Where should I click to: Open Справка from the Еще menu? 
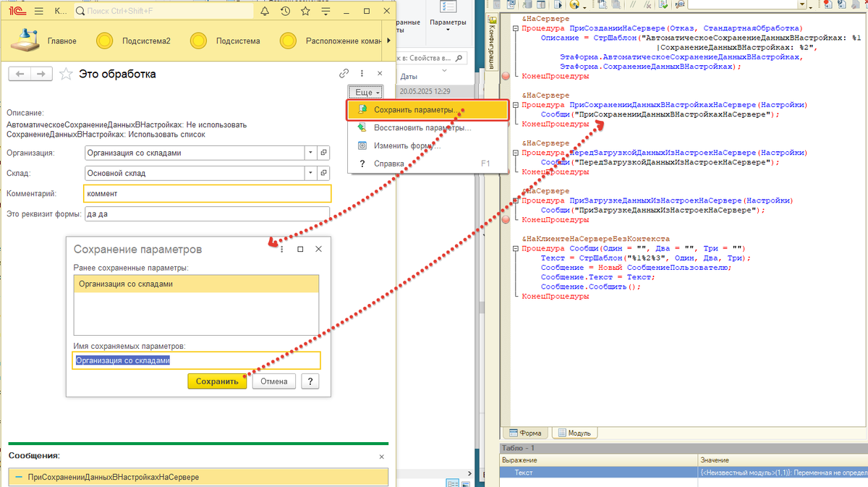427,164
